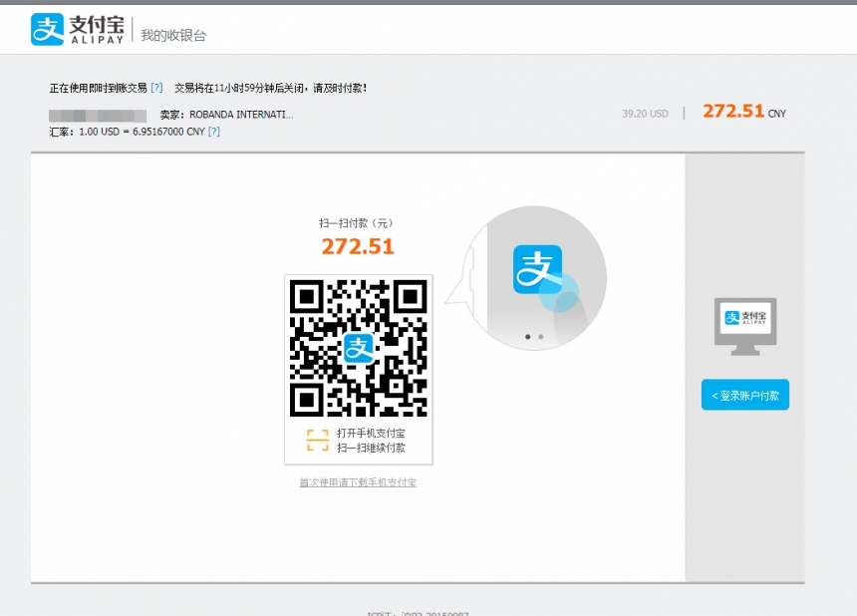This screenshot has width=857, height=616.
Task: Click the 272.51 CNY total at top right
Action: (743, 112)
